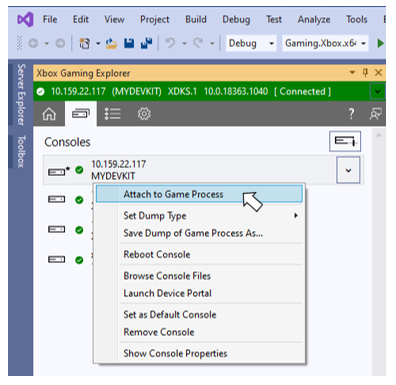Expand the Redo history dropdown arrow

pyautogui.click(x=212, y=43)
